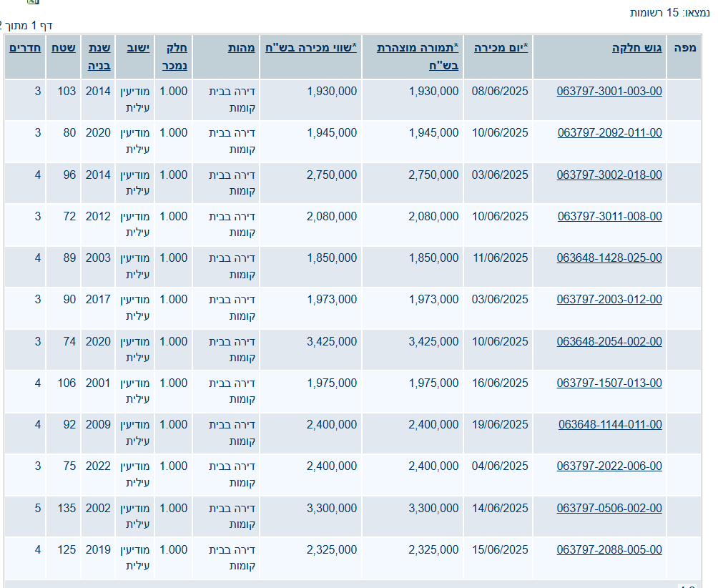Open parcel link 063648-1144-011-00
Screen dimensions: 718x588
(610, 424)
